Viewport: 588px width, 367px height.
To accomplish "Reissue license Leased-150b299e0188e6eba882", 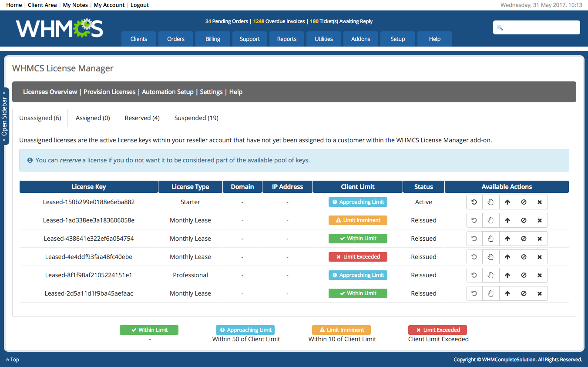I will click(x=474, y=202).
